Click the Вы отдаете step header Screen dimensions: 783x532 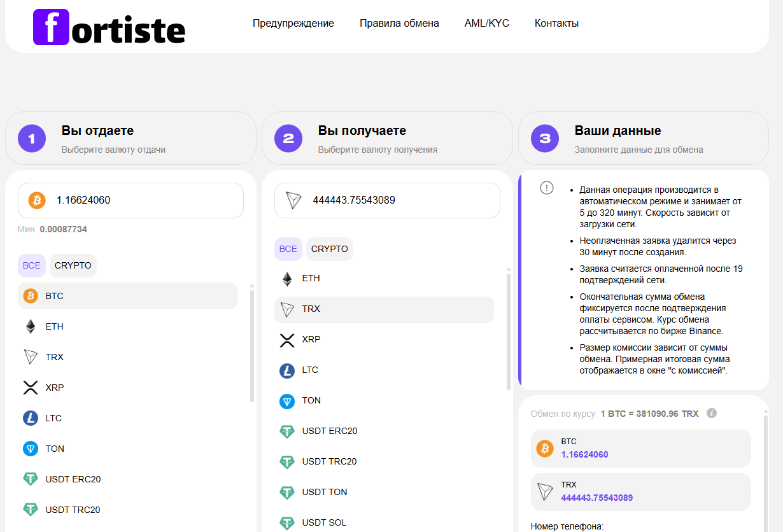[130, 138]
